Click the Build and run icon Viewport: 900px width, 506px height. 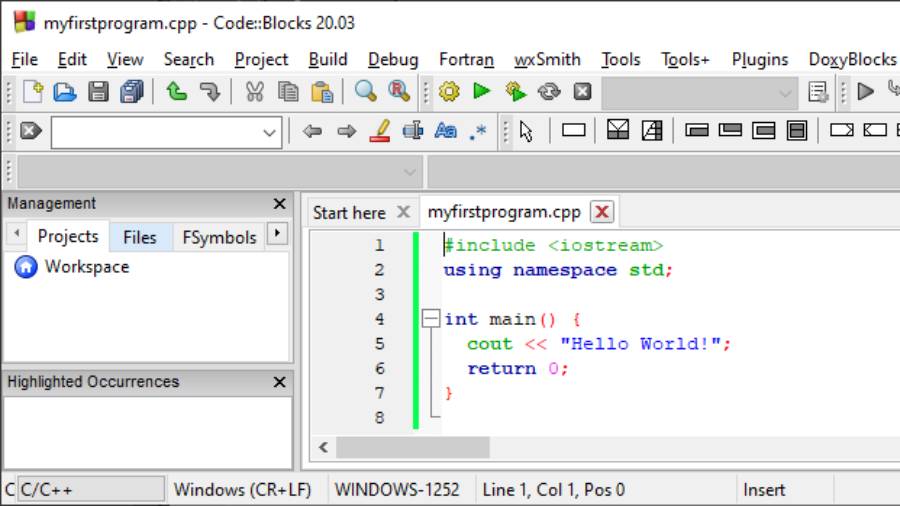[x=515, y=93]
